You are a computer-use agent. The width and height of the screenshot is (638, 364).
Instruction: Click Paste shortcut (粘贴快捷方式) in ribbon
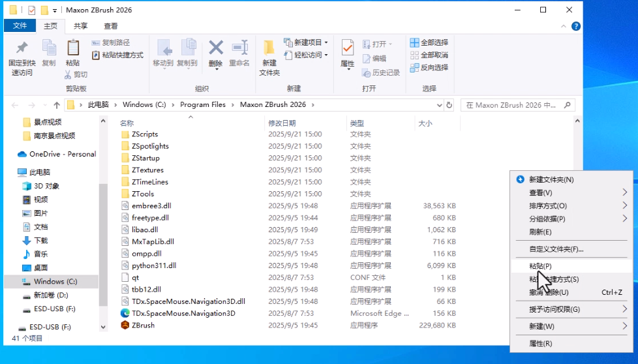click(x=117, y=55)
